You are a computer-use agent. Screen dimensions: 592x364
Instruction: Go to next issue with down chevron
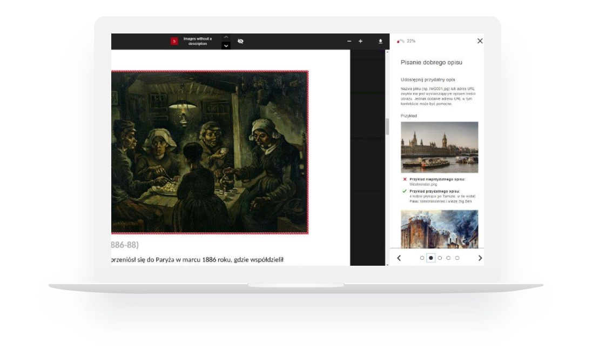tap(226, 46)
